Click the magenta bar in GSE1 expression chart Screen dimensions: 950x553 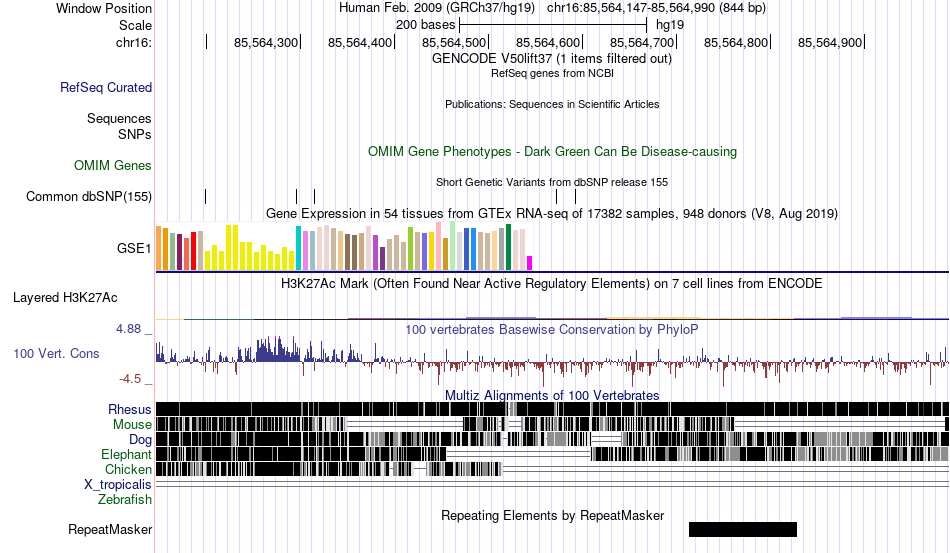point(530,263)
